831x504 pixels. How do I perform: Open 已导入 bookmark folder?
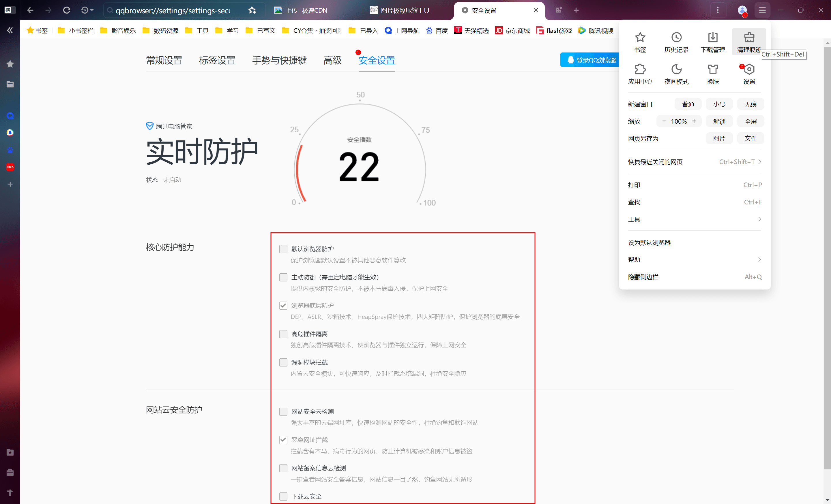[363, 31]
